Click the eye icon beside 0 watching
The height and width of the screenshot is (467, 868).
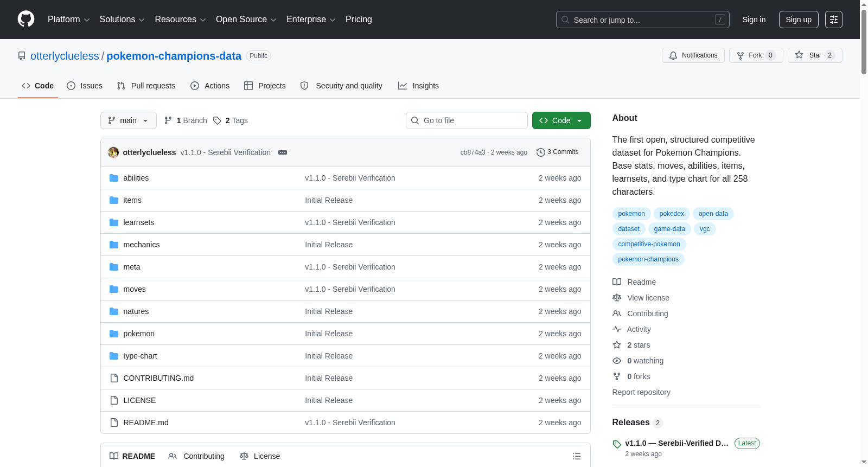[617, 361]
